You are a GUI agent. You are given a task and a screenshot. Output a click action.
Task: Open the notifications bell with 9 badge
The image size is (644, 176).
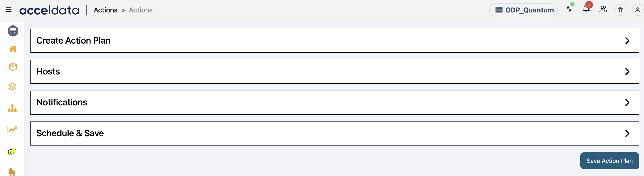pos(586,9)
